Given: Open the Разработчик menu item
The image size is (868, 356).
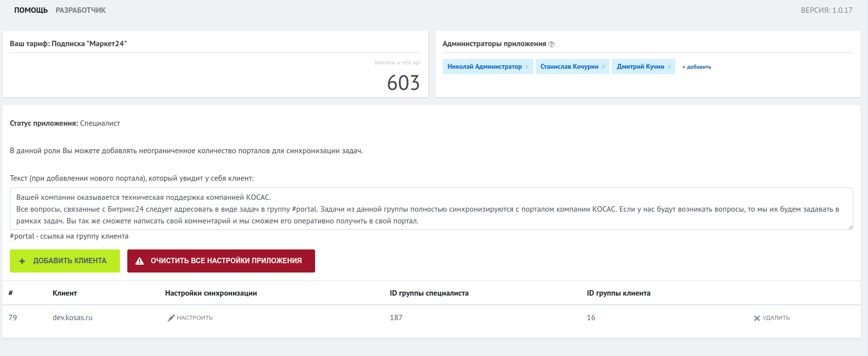Looking at the screenshot, I should 81,10.
